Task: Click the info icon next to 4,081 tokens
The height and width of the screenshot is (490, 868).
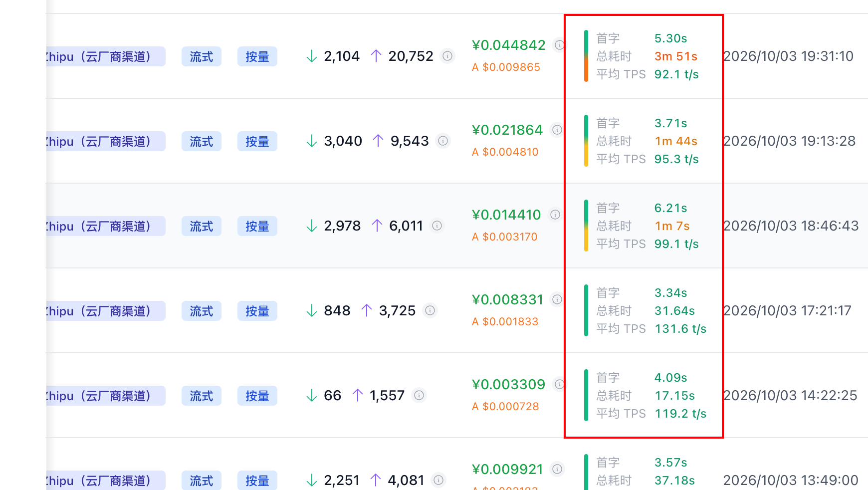Action: click(438, 480)
